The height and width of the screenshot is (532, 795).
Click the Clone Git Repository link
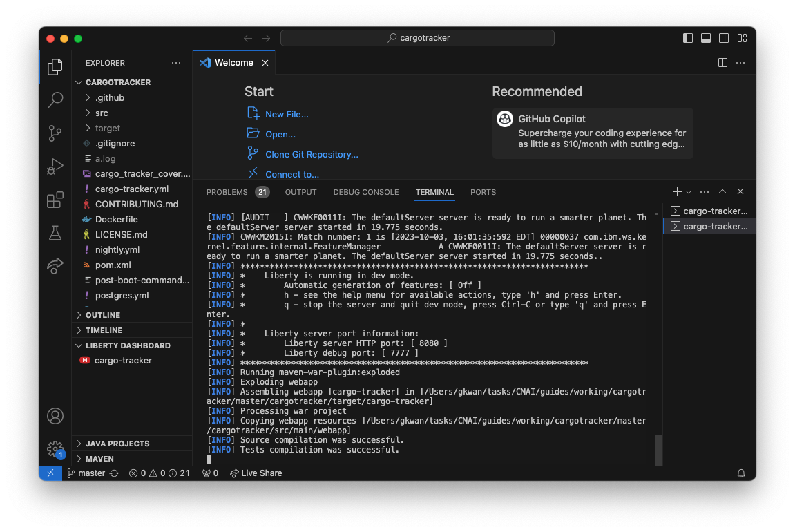(312, 154)
